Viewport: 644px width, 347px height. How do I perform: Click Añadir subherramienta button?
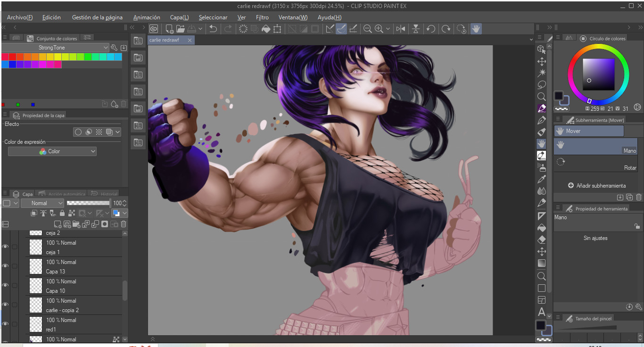pos(596,186)
